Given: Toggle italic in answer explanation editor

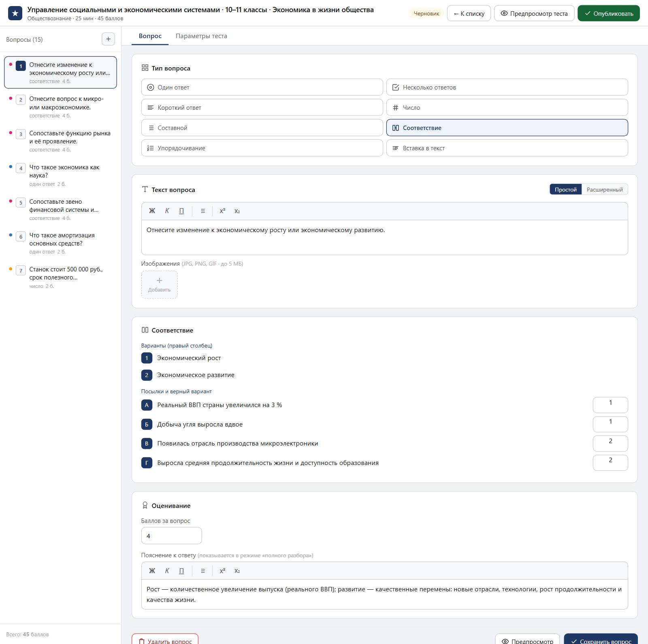Looking at the screenshot, I should click(167, 571).
